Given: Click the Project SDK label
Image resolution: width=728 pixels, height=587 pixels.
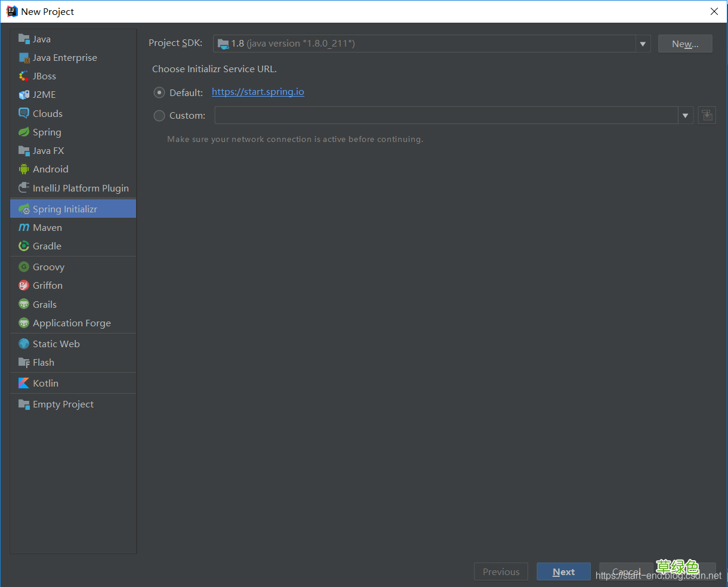Looking at the screenshot, I should 175,43.
